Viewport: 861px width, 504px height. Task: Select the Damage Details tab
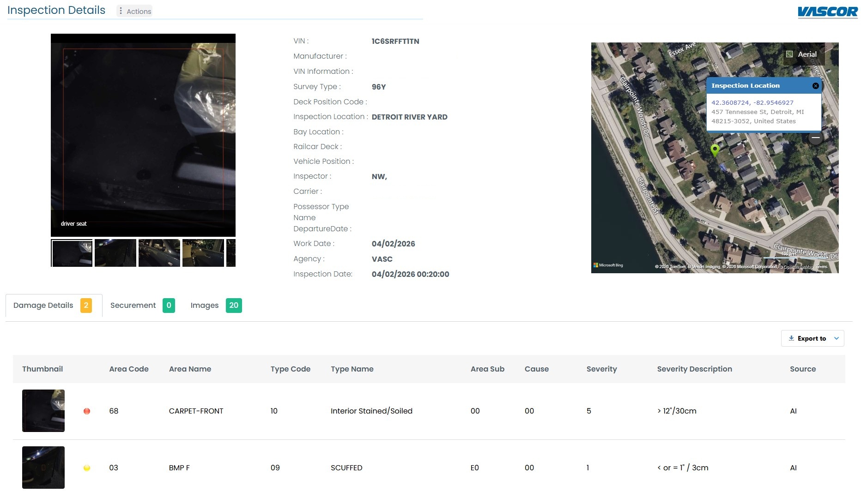coord(53,306)
